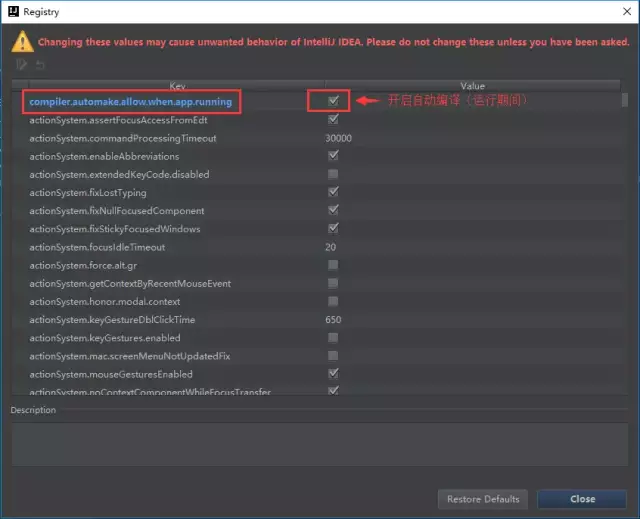Select actionSystem.getContextByRecentMouseEvent key
The width and height of the screenshot is (640, 519).
pyautogui.click(x=130, y=284)
